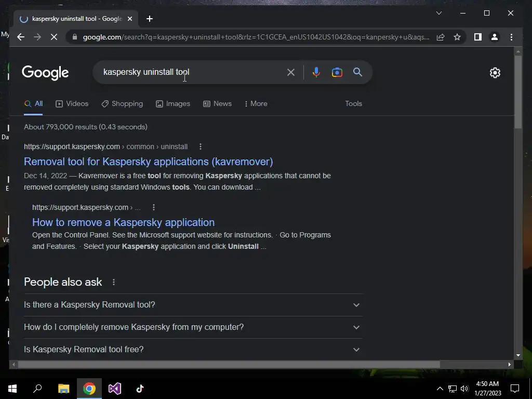
Task: Open three-dot menu beside first result URL
Action: [x=201, y=147]
